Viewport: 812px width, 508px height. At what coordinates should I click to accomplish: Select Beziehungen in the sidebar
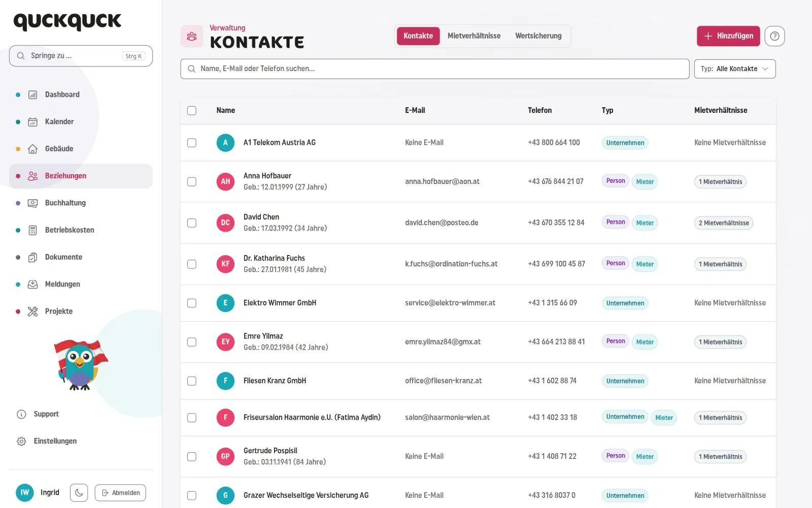(x=81, y=176)
